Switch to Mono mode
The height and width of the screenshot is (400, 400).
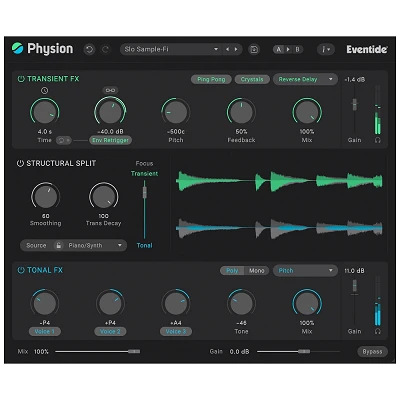click(x=256, y=271)
